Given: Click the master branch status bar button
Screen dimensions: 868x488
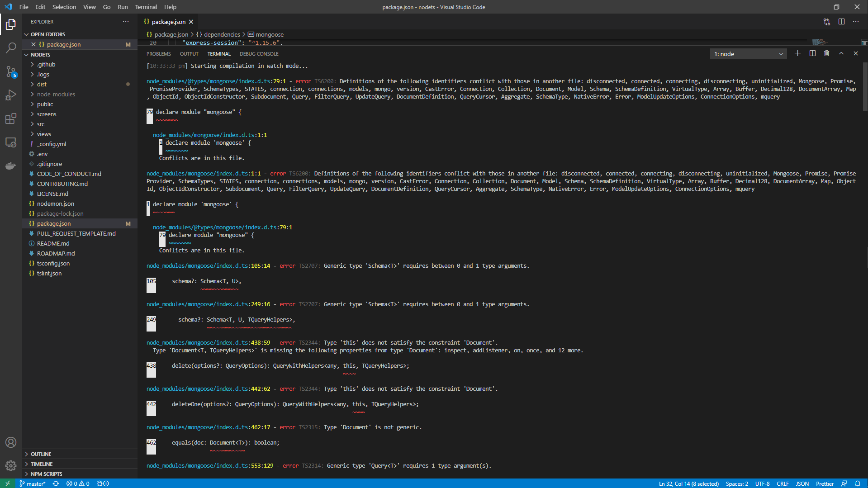Looking at the screenshot, I should (33, 483).
